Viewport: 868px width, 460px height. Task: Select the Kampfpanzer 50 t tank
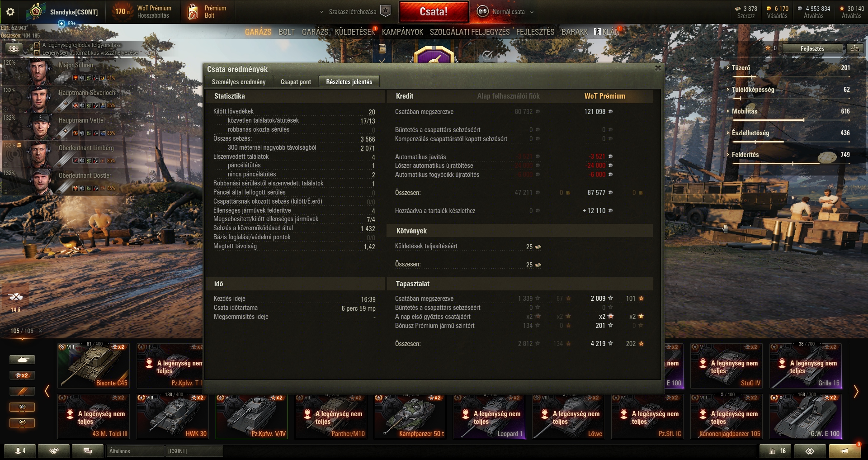point(410,416)
